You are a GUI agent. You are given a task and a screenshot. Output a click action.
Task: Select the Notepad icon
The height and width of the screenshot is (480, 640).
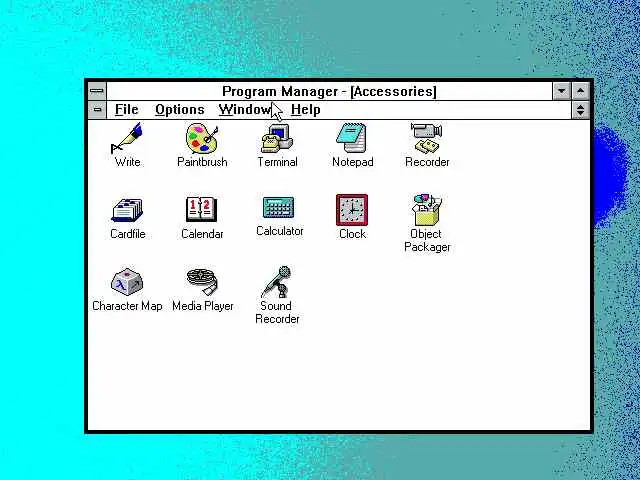tap(351, 138)
